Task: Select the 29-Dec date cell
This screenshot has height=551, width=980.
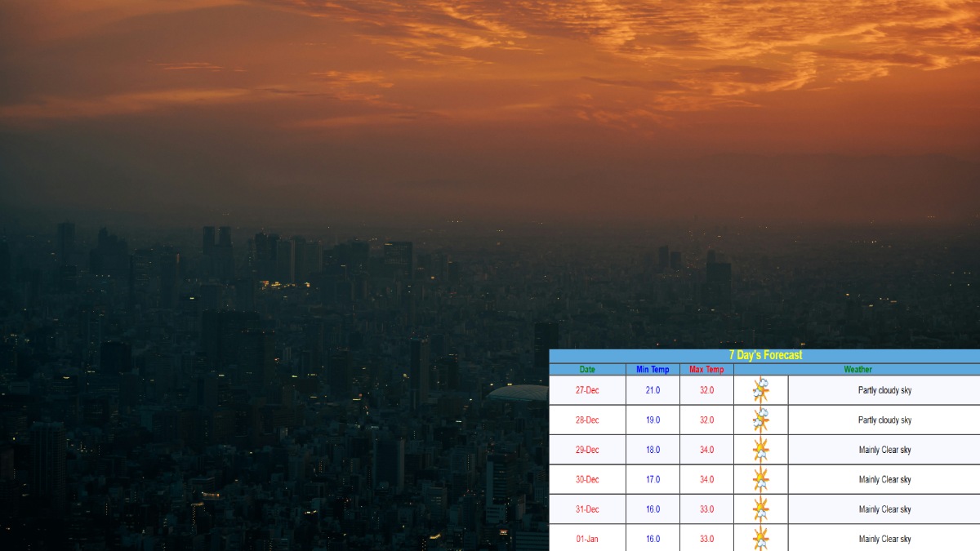Action: pos(587,450)
